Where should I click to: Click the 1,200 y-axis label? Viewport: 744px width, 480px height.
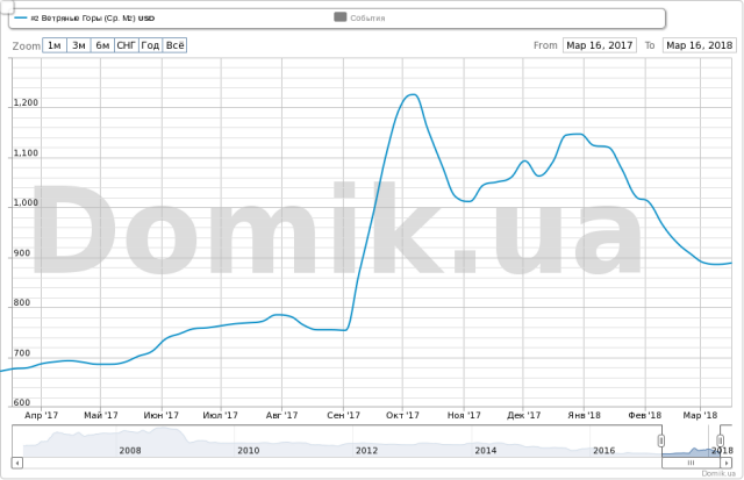click(x=26, y=102)
